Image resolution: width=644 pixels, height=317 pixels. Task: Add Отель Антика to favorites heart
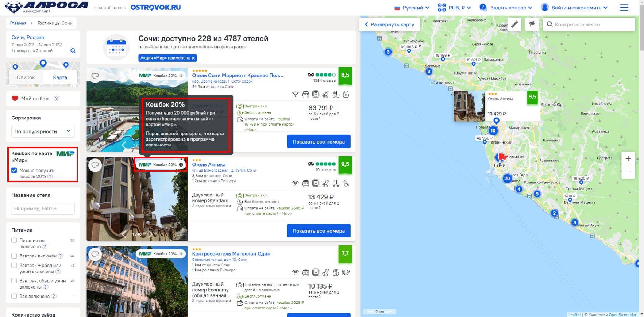(95, 165)
